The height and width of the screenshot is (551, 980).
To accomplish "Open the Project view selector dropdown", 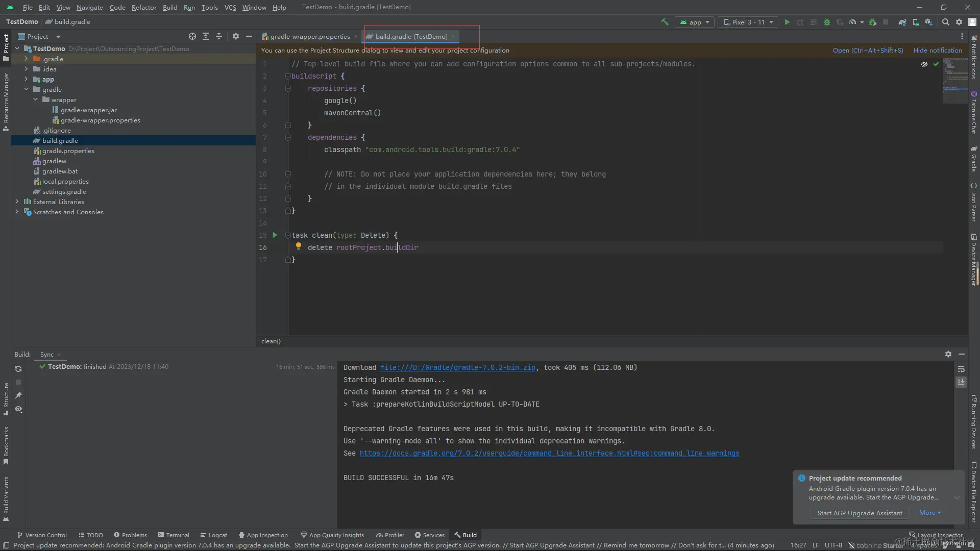I will point(39,36).
